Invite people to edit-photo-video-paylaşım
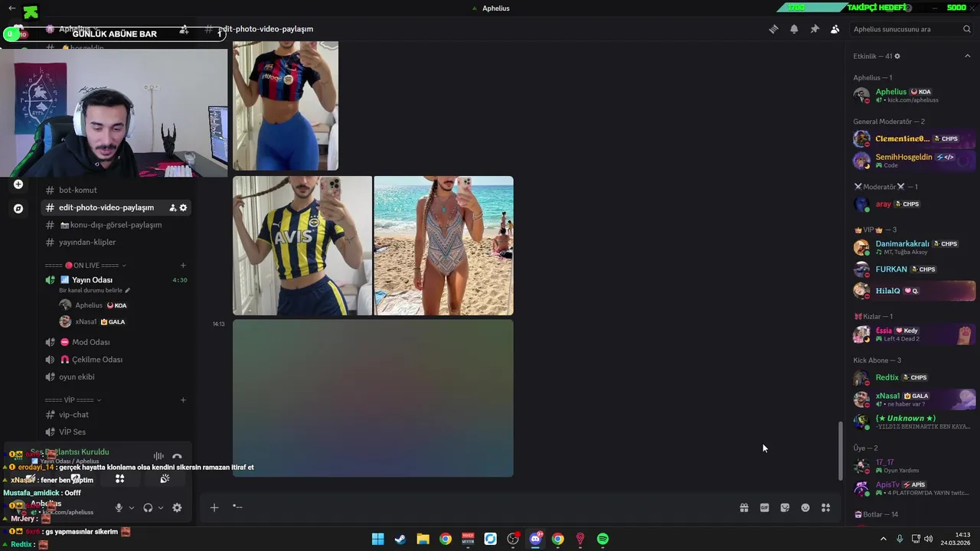The height and width of the screenshot is (551, 980). click(172, 207)
